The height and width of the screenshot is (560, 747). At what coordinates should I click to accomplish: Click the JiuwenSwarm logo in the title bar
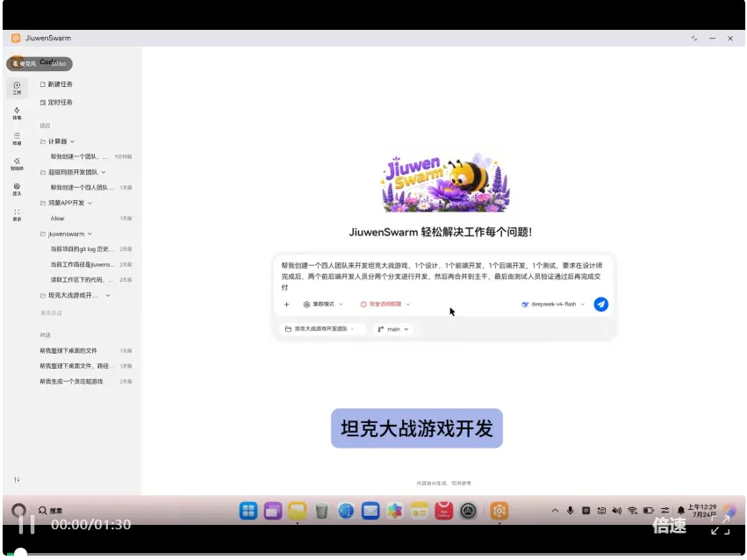click(x=16, y=38)
